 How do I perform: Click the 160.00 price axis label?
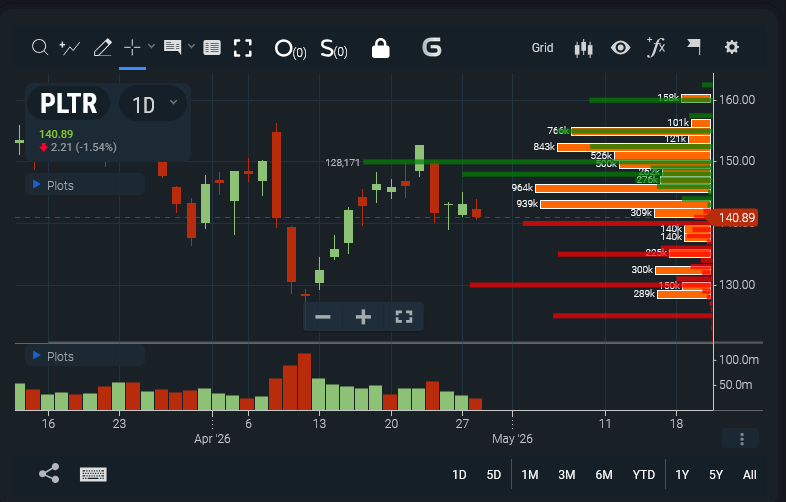(x=737, y=100)
